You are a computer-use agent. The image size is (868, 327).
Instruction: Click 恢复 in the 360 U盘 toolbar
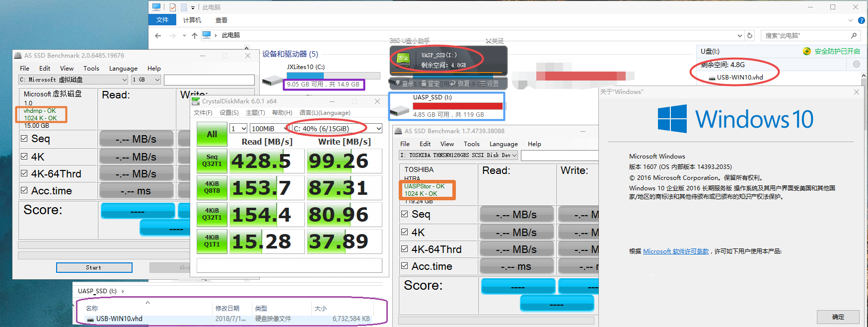point(459,83)
